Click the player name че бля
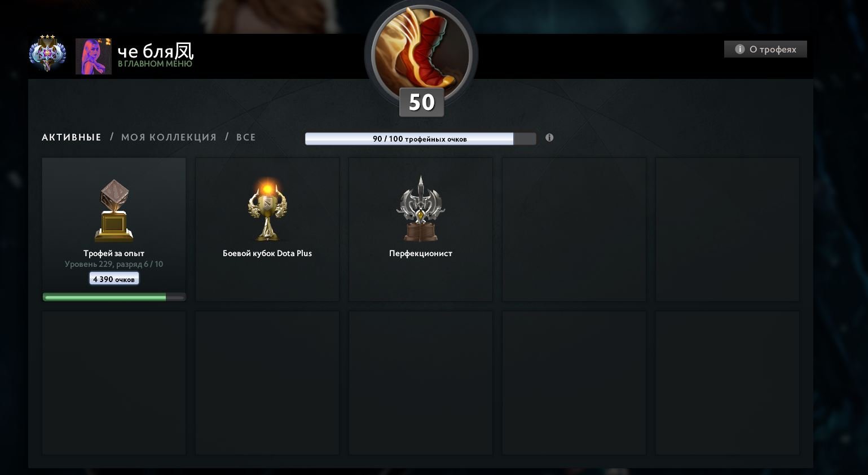Screen dimensions: 868x475 (156, 51)
